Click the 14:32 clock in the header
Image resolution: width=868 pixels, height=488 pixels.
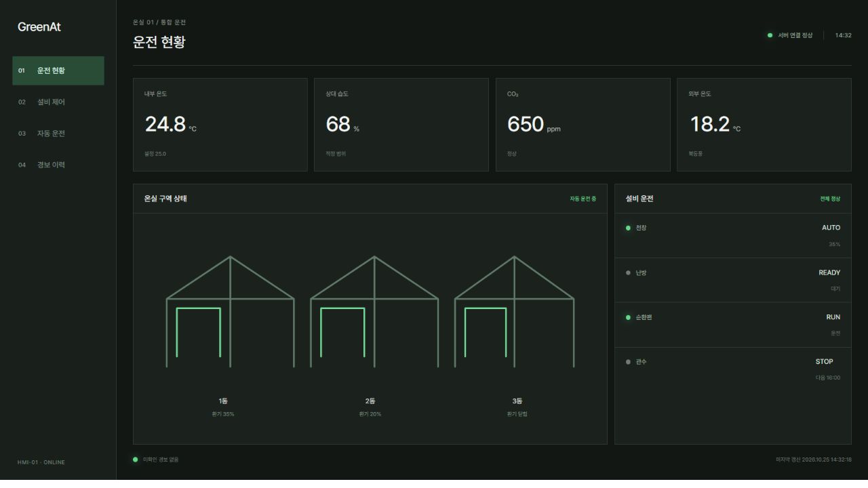pos(843,35)
